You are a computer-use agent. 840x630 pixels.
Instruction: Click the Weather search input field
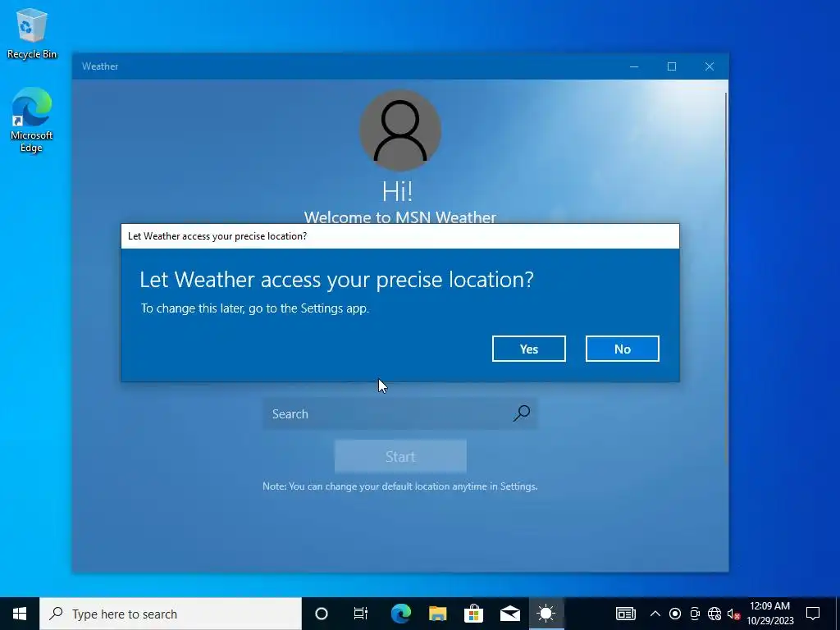[x=399, y=413]
